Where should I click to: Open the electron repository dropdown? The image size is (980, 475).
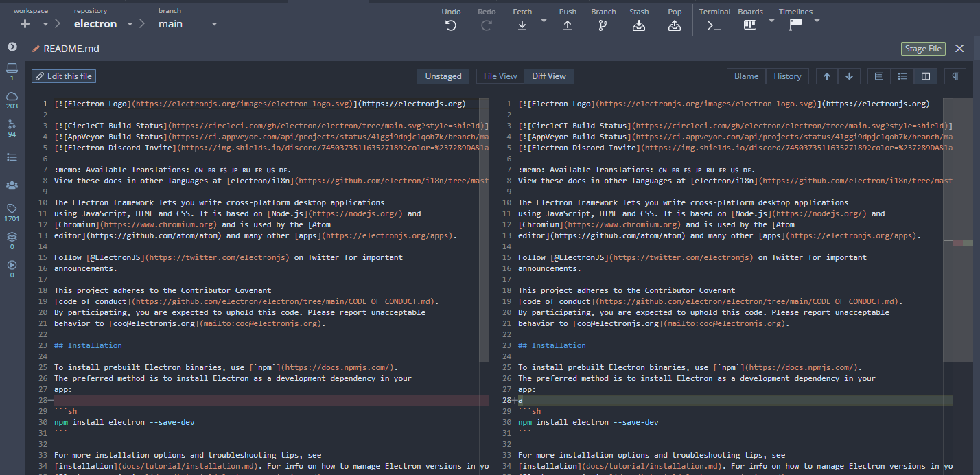[x=128, y=24]
